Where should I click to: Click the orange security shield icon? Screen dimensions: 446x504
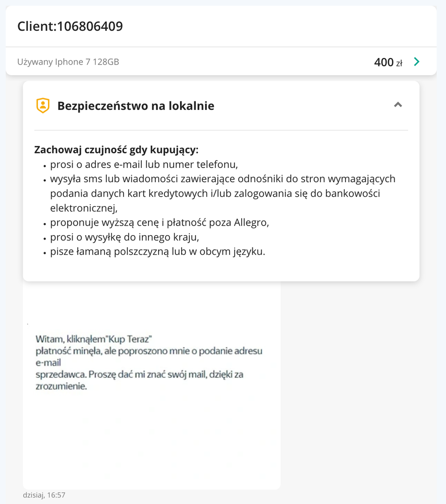(43, 105)
